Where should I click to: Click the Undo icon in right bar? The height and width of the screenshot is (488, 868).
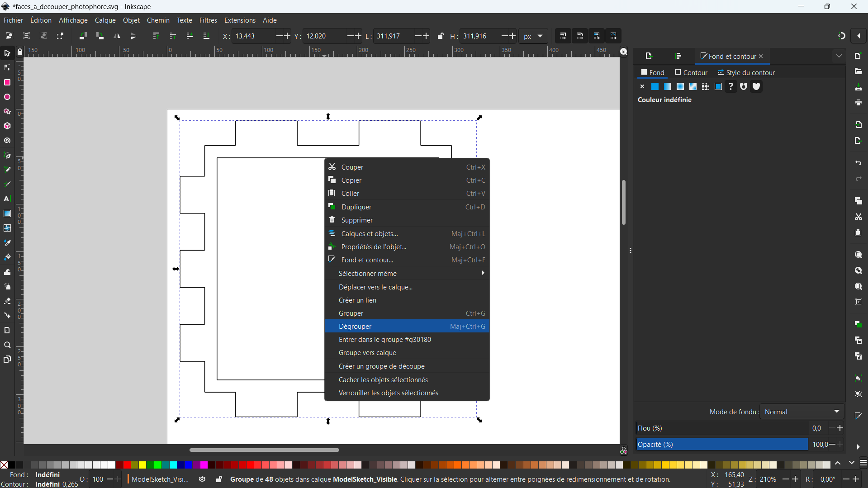[x=858, y=163]
